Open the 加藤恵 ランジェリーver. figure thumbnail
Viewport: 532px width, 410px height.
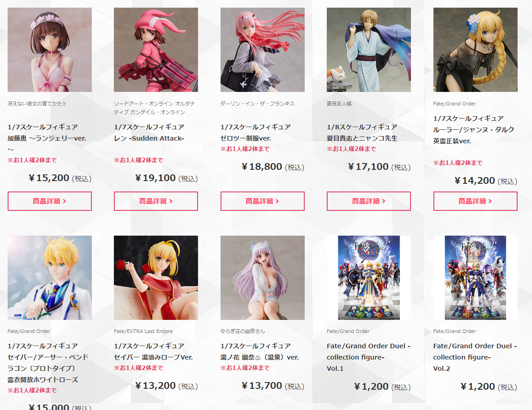(50, 50)
